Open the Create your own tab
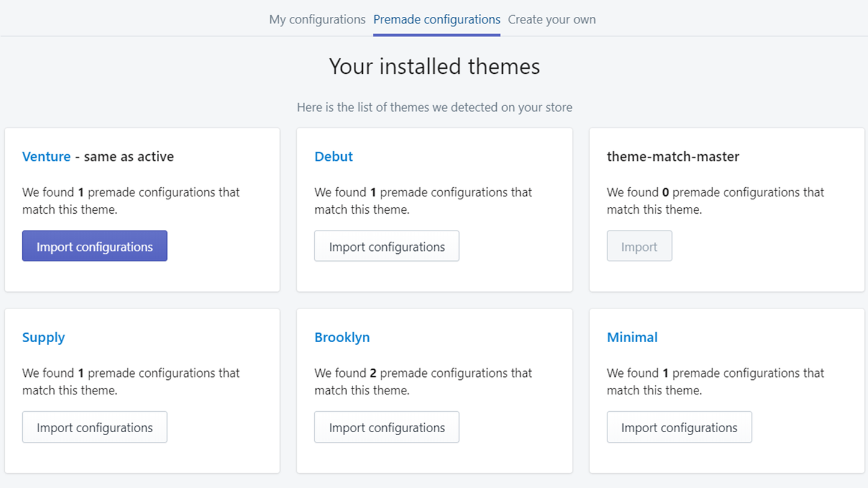The image size is (868, 488). pos(552,19)
